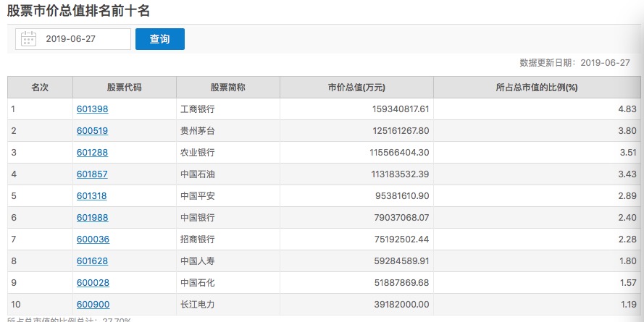The image size is (644, 322).
Task: Select market value 115566404.30
Action: (x=399, y=153)
